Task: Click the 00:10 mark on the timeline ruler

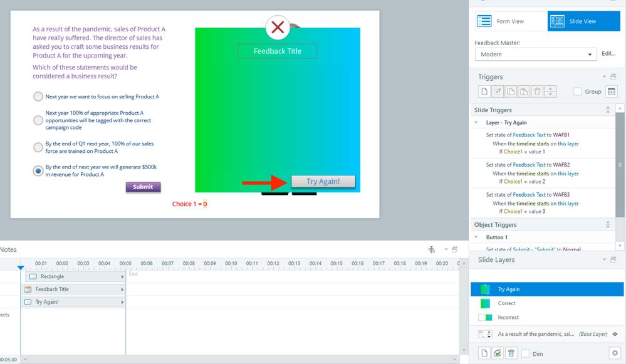Action: click(231, 263)
